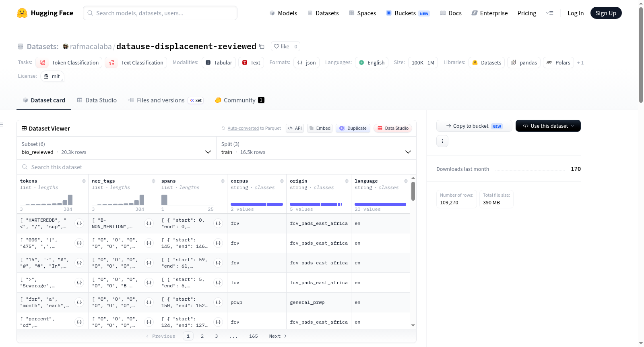Image resolution: width=644 pixels, height=347 pixels.
Task: Open the Files and versions tab
Action: (166, 100)
